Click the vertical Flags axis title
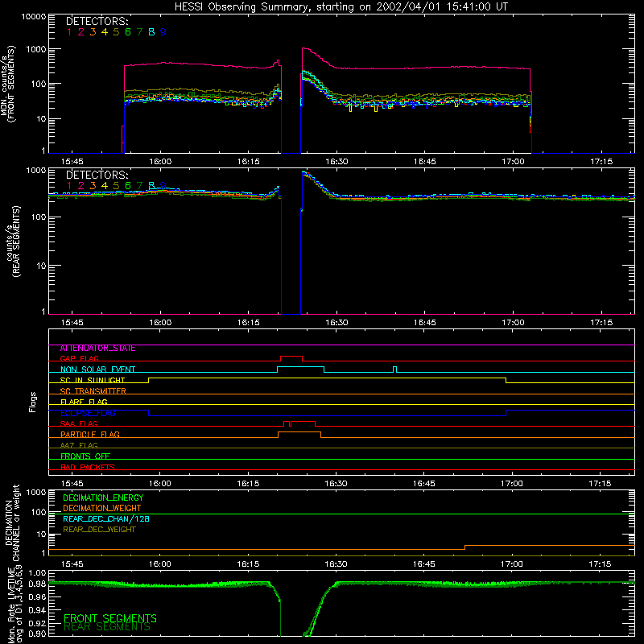Screen dimensions: 644x644 pos(33,402)
